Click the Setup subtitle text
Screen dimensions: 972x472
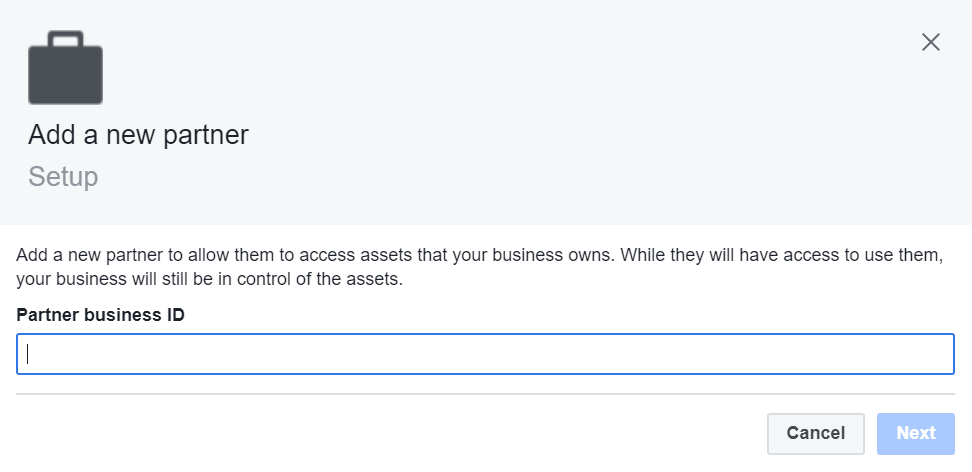pyautogui.click(x=63, y=177)
